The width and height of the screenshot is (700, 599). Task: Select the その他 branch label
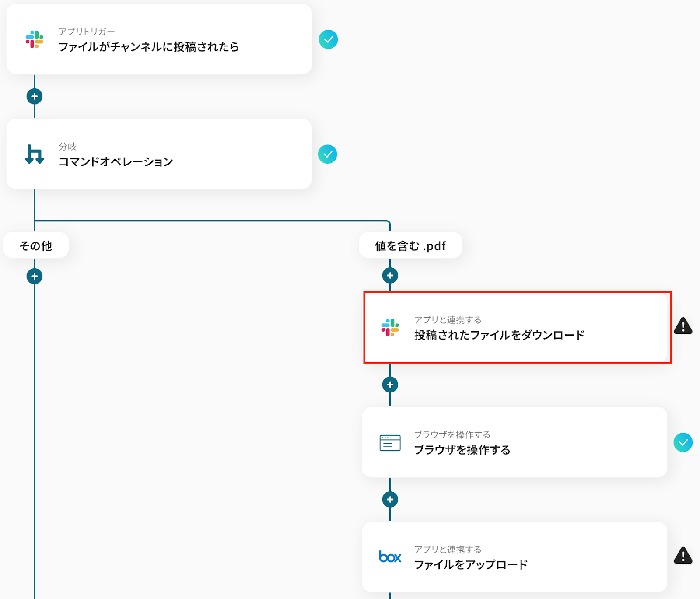tap(36, 245)
